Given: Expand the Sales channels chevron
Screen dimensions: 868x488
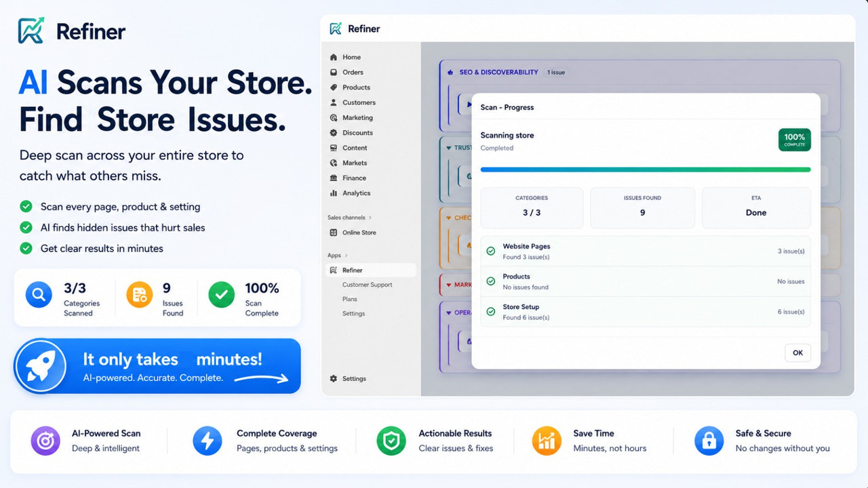Looking at the screenshot, I should [x=370, y=218].
